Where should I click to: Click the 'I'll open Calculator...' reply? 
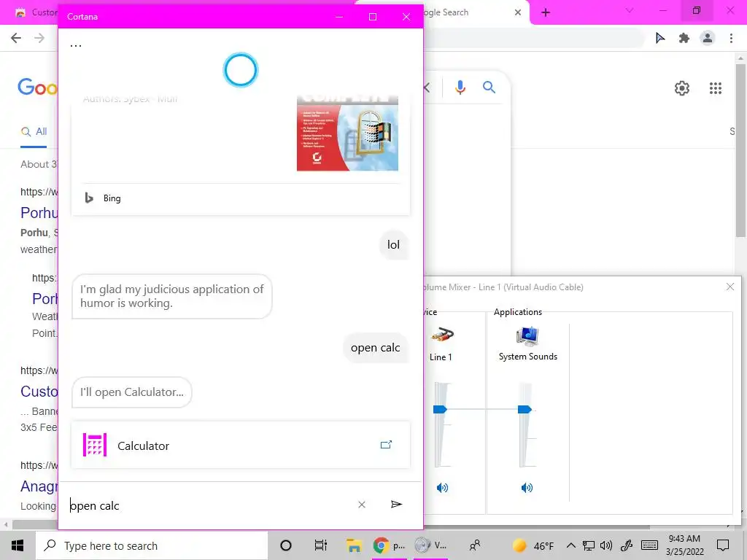[x=132, y=392]
